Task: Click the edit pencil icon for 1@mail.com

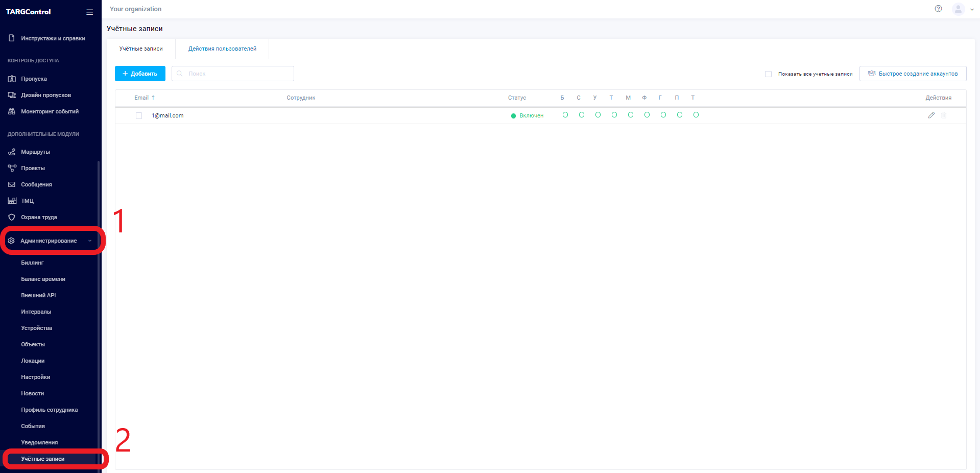Action: pyautogui.click(x=931, y=115)
